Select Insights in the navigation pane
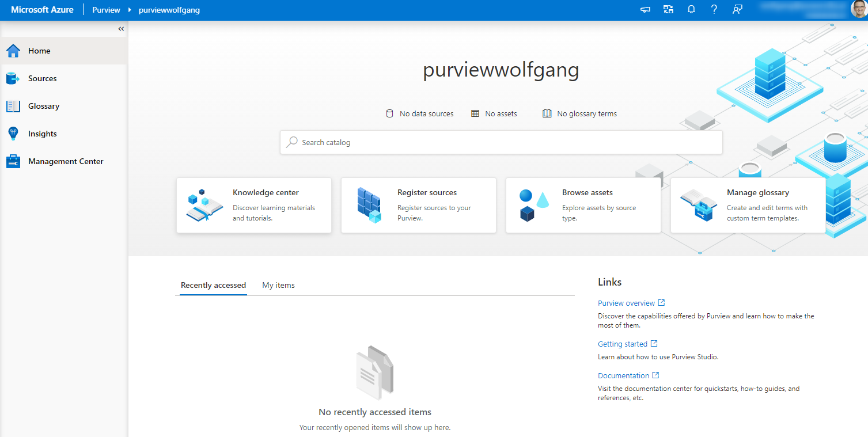This screenshot has height=437, width=868. coord(42,134)
